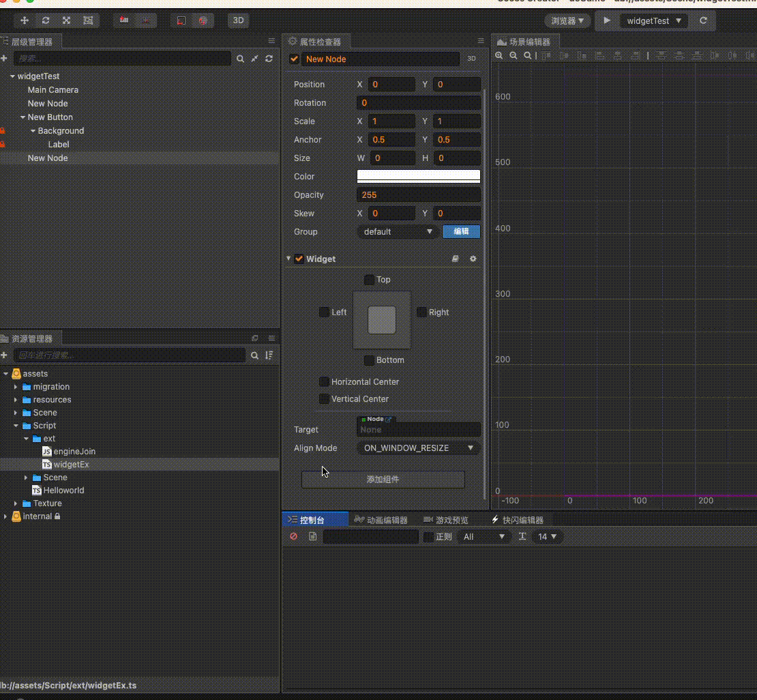
Task: Open hierarchy panel menu
Action: tap(271, 41)
